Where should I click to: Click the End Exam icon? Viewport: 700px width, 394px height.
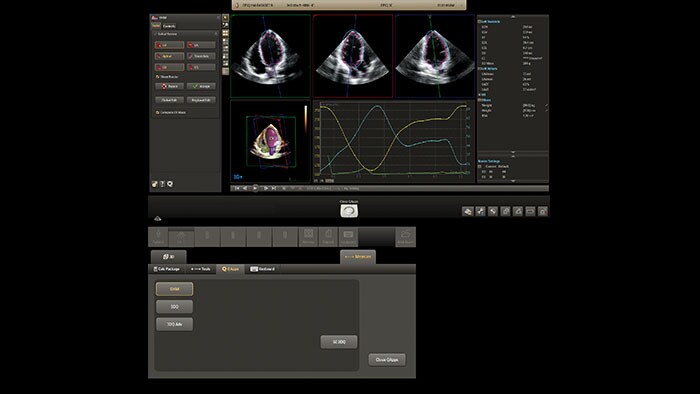pyautogui.click(x=405, y=237)
